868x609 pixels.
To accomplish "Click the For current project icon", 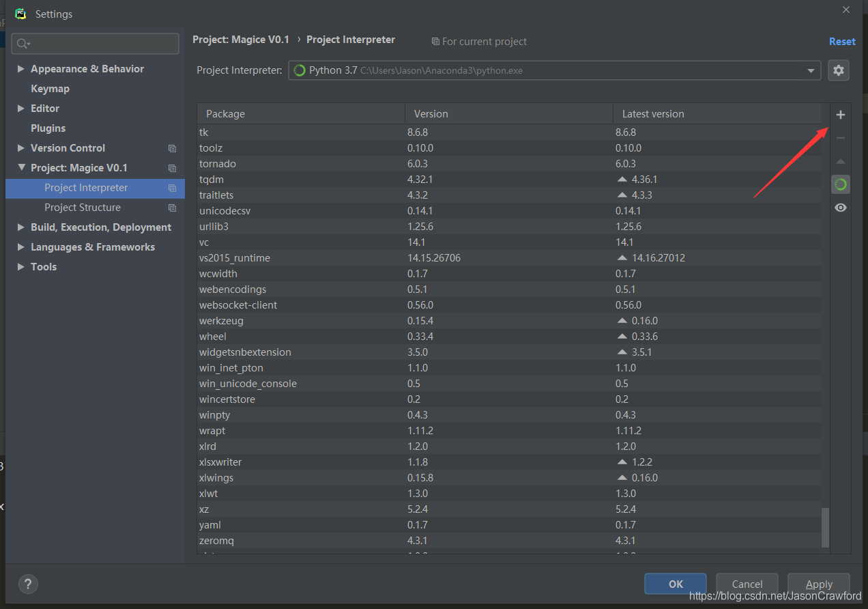I will tap(435, 42).
